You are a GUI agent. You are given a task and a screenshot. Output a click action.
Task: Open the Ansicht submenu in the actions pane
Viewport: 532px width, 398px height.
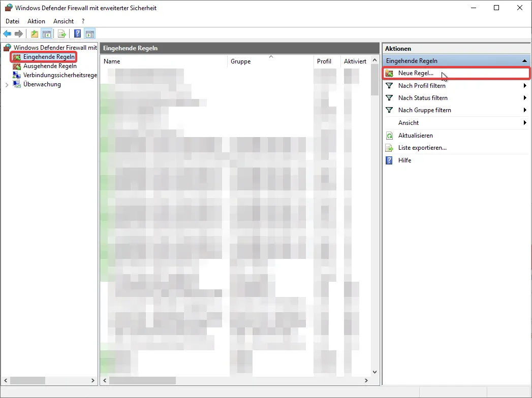(x=456, y=123)
